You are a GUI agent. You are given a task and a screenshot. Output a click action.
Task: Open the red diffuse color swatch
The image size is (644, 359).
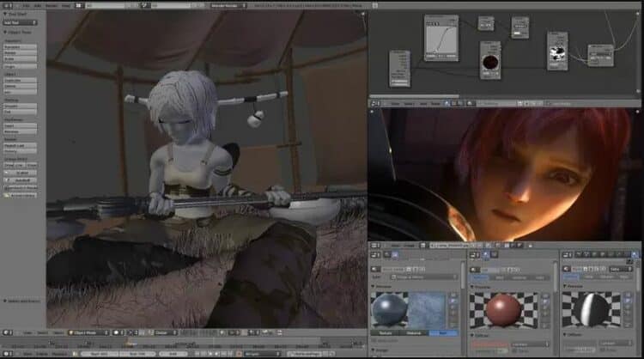point(489,344)
